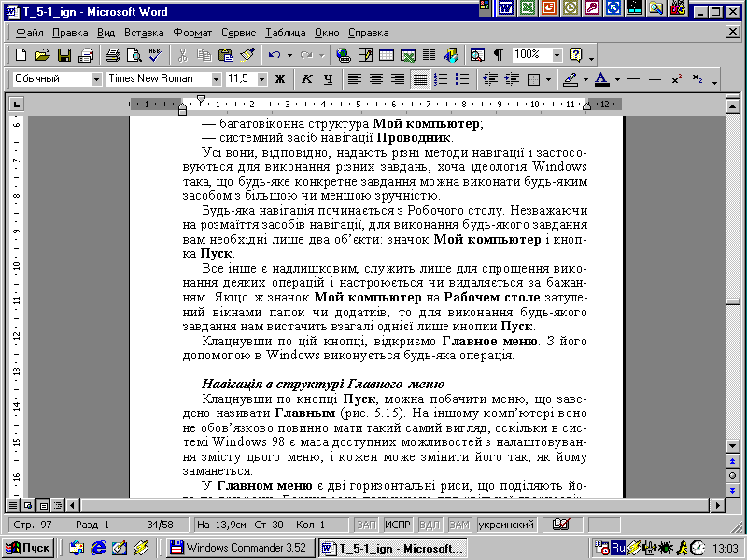Viewport: 747px width, 560px height.
Task: Show or hide paragraph marks (¶)
Action: tap(499, 55)
